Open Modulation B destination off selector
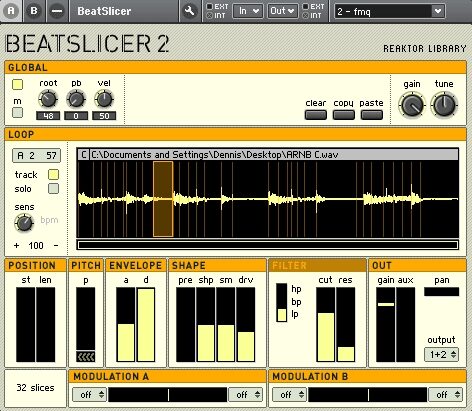 445,395
